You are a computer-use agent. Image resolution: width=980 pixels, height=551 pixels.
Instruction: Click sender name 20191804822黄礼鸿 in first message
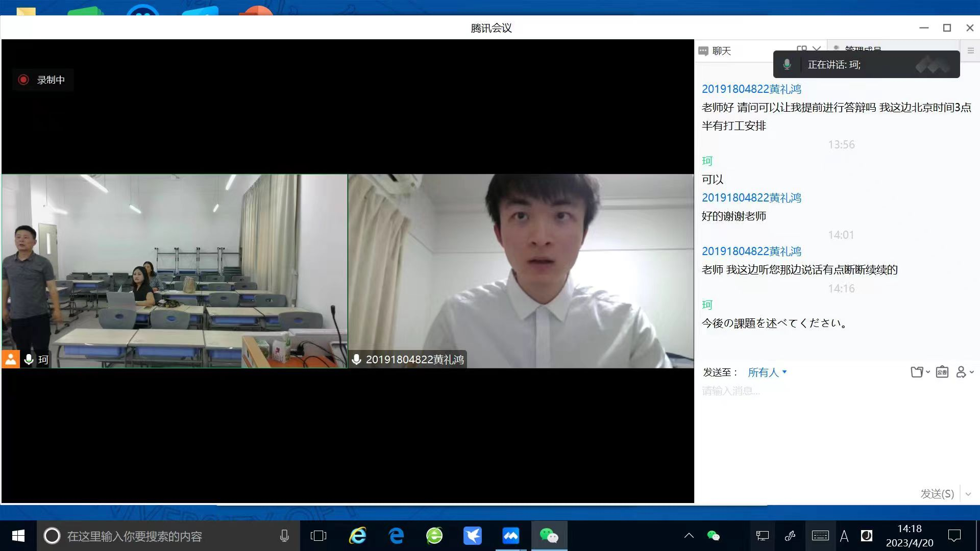(x=751, y=89)
